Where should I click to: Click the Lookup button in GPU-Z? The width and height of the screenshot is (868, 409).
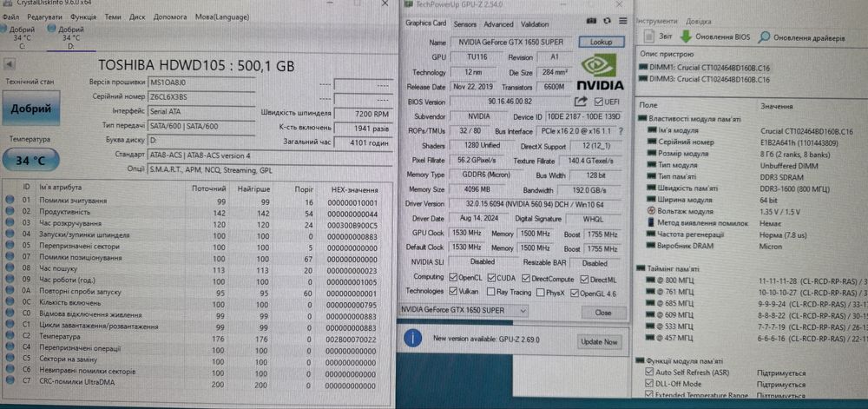tap(602, 42)
